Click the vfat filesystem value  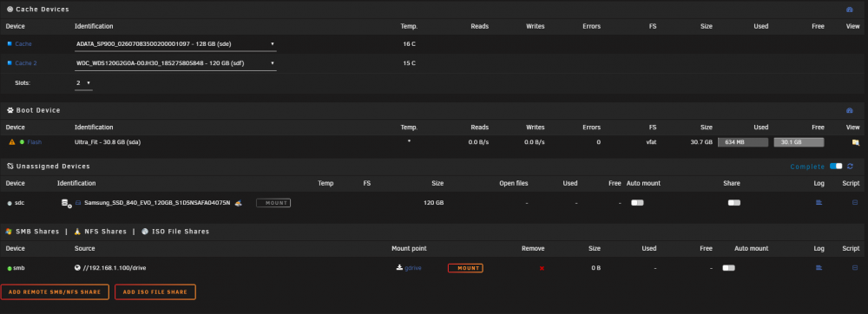(x=651, y=142)
